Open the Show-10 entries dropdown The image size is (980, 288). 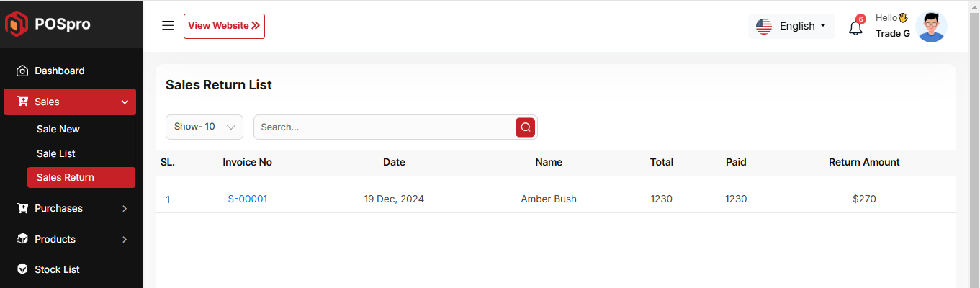click(x=204, y=127)
